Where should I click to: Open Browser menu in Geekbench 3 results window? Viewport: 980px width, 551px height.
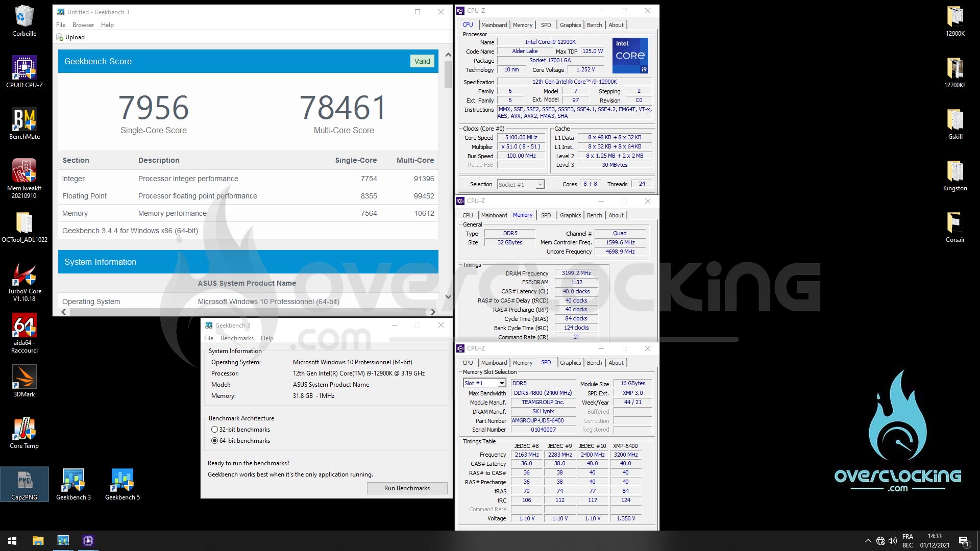[83, 25]
